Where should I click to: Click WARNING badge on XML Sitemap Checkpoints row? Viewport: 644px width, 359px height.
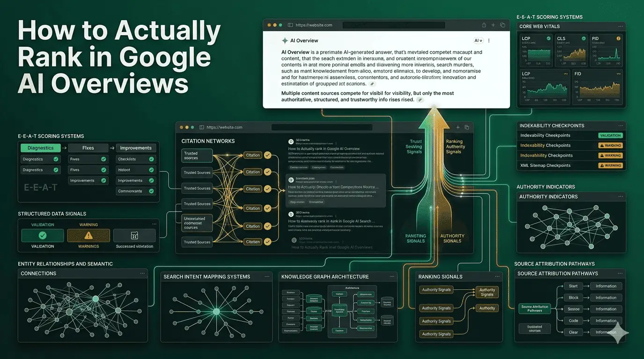[x=610, y=165]
